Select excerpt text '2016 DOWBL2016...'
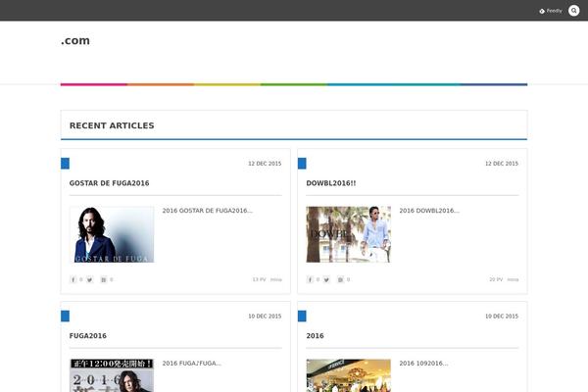 [429, 211]
